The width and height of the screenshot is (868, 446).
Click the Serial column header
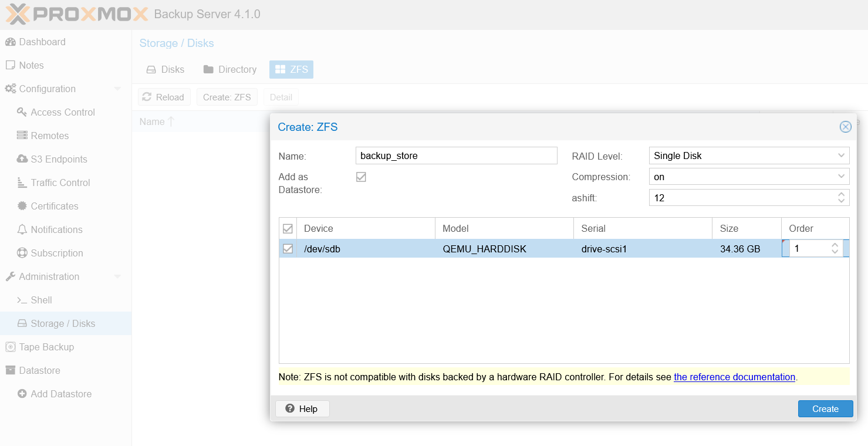pyautogui.click(x=643, y=228)
